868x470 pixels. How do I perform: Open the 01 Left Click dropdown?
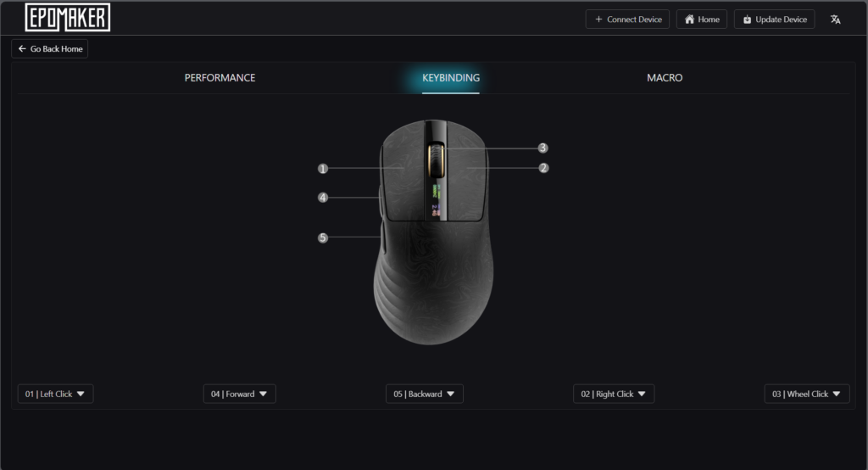[x=55, y=394]
